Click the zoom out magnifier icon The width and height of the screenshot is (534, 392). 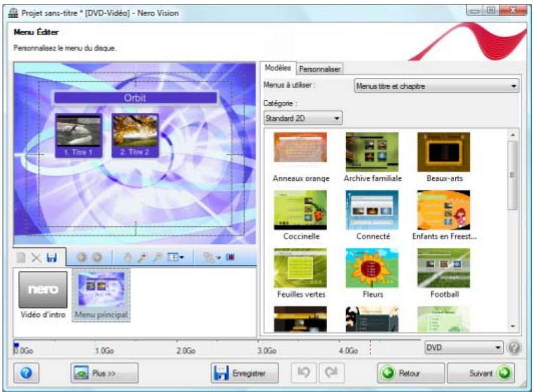coord(158,258)
